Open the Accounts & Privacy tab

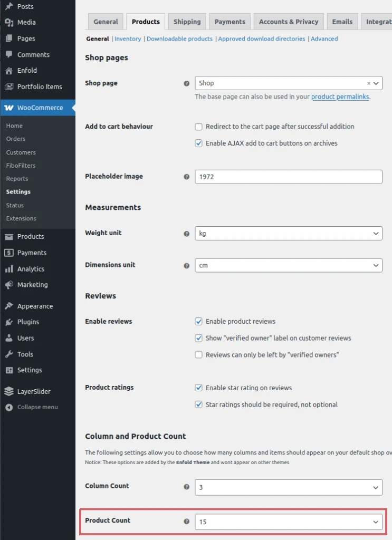tap(289, 22)
